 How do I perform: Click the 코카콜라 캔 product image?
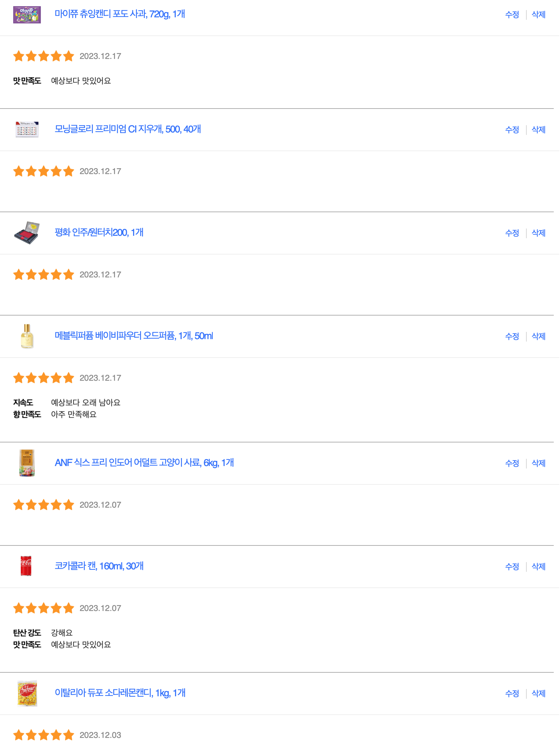(26, 566)
